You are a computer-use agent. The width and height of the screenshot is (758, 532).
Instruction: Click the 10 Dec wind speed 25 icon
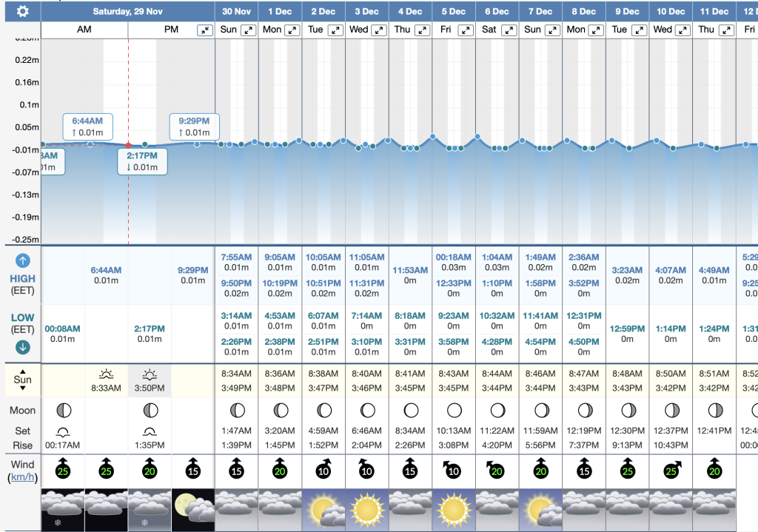pyautogui.click(x=671, y=468)
